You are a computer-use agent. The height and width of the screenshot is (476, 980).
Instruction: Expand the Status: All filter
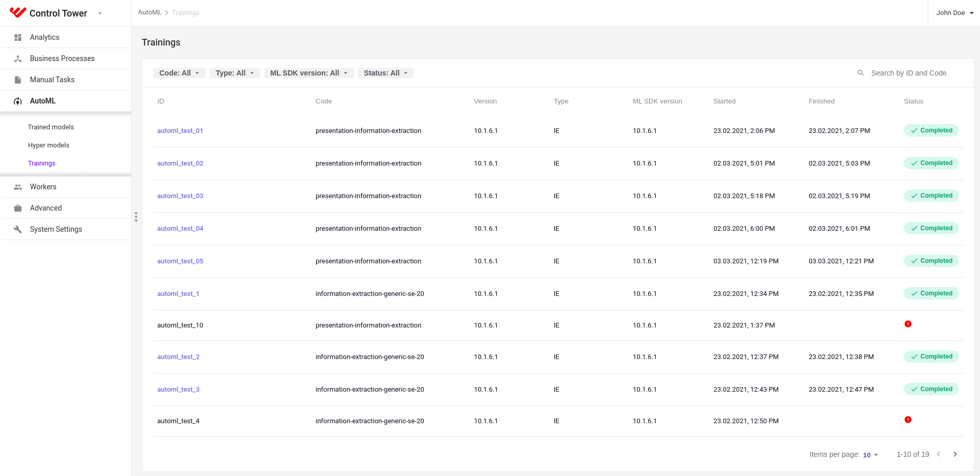(385, 73)
